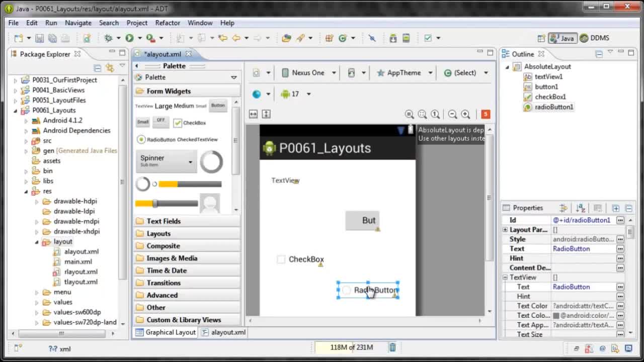644x362 pixels.
Task: Click the collapse-all minus icon in Properties
Action: coord(628,208)
